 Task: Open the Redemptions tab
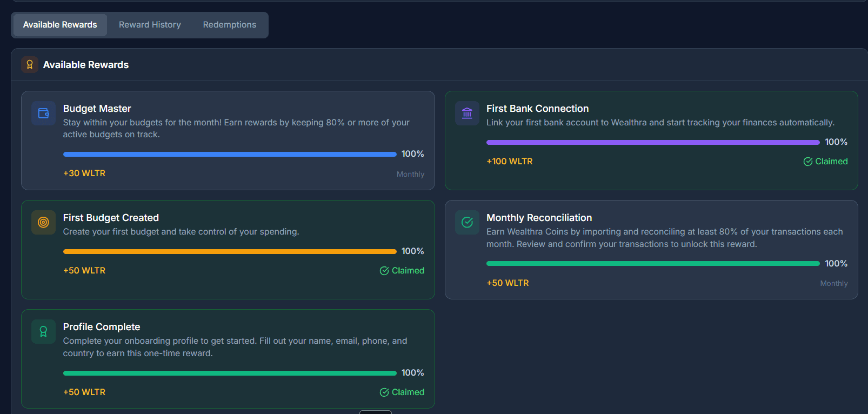click(230, 25)
